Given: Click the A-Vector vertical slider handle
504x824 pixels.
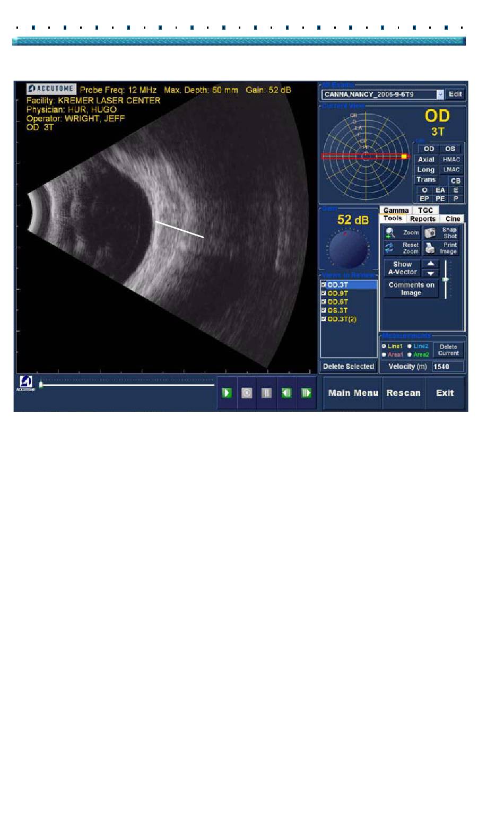Looking at the screenshot, I should 446,279.
